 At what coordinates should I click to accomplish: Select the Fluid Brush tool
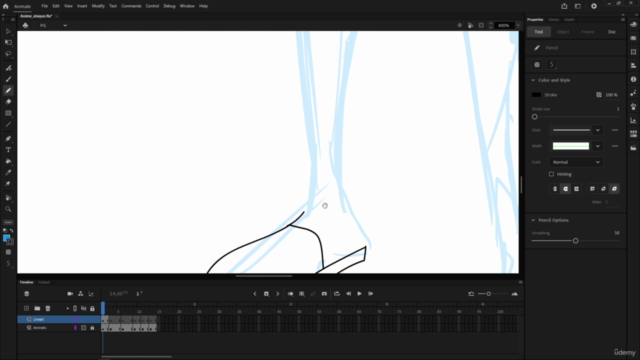click(8, 68)
